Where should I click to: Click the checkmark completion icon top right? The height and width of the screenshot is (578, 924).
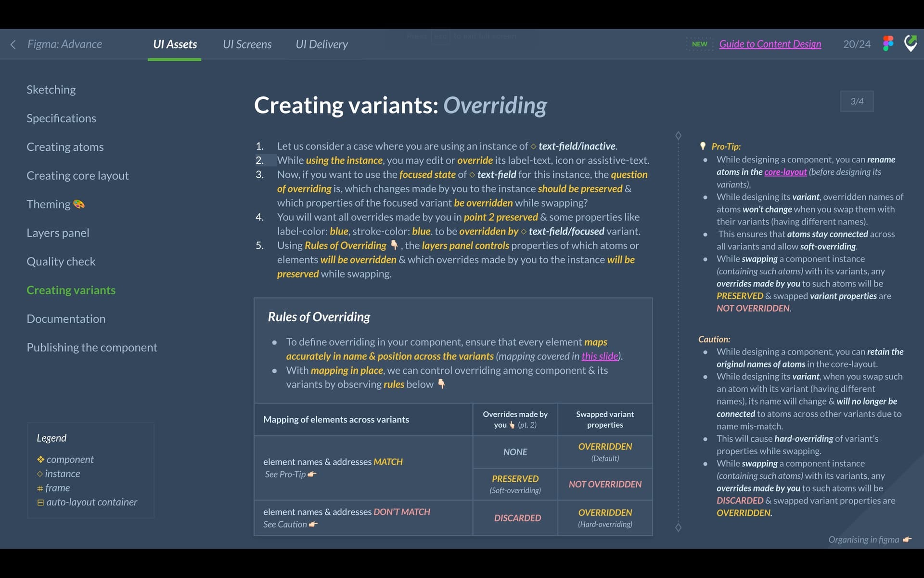(x=911, y=43)
